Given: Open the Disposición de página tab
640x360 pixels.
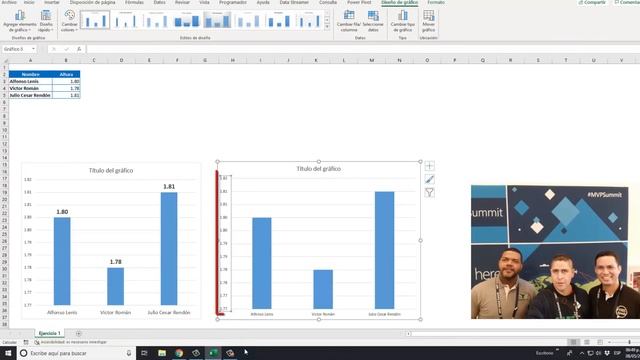Looking at the screenshot, I should click(x=93, y=2).
